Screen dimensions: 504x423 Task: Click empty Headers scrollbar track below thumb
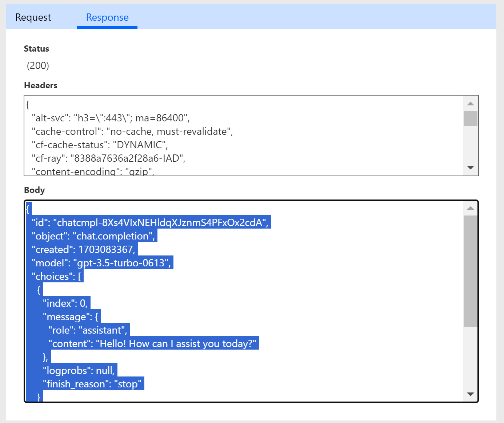point(470,145)
